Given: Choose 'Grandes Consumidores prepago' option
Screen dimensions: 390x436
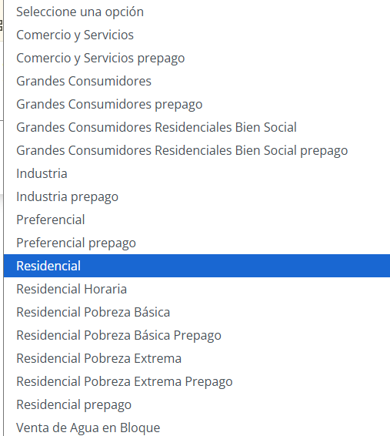Looking at the screenshot, I should (x=197, y=104).
